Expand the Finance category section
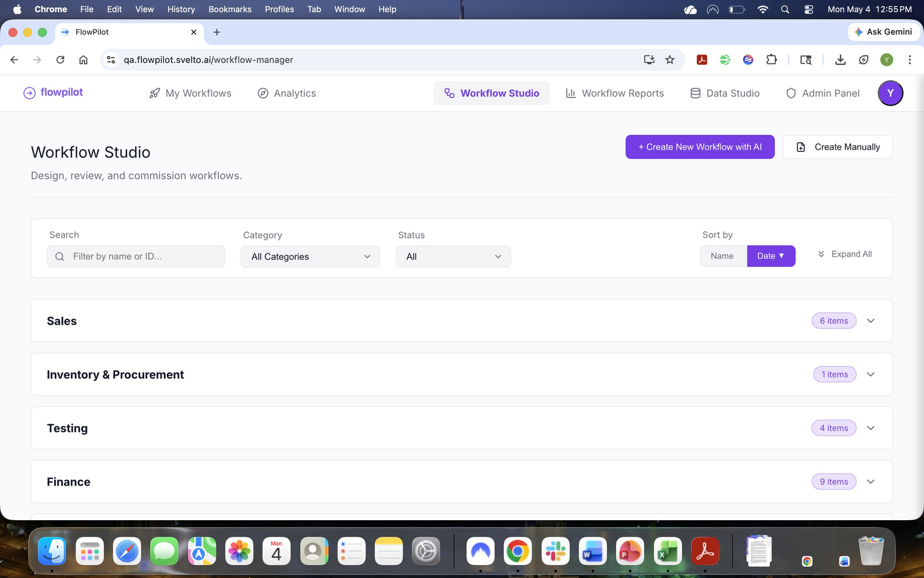The height and width of the screenshot is (578, 924). (x=461, y=481)
